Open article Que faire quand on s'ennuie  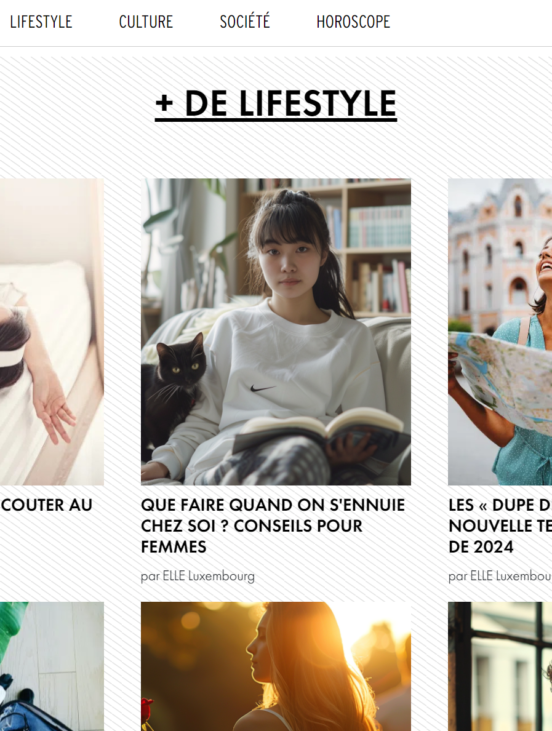coord(273,526)
